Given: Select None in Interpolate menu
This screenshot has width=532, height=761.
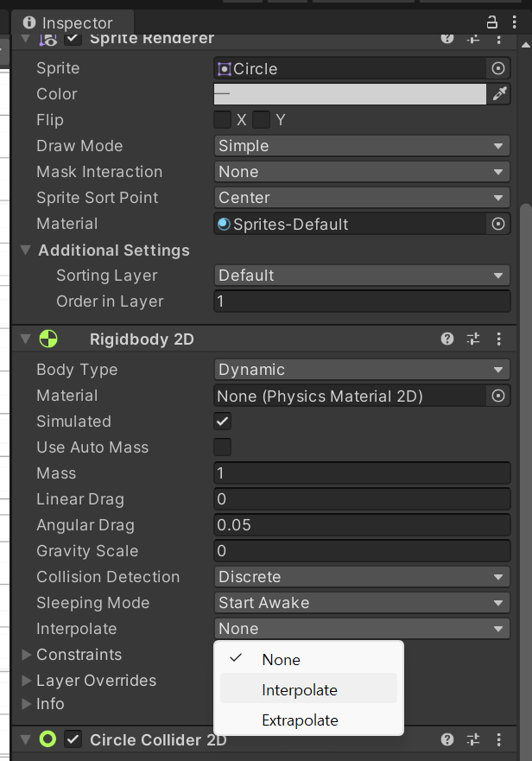Looking at the screenshot, I should pyautogui.click(x=308, y=660).
